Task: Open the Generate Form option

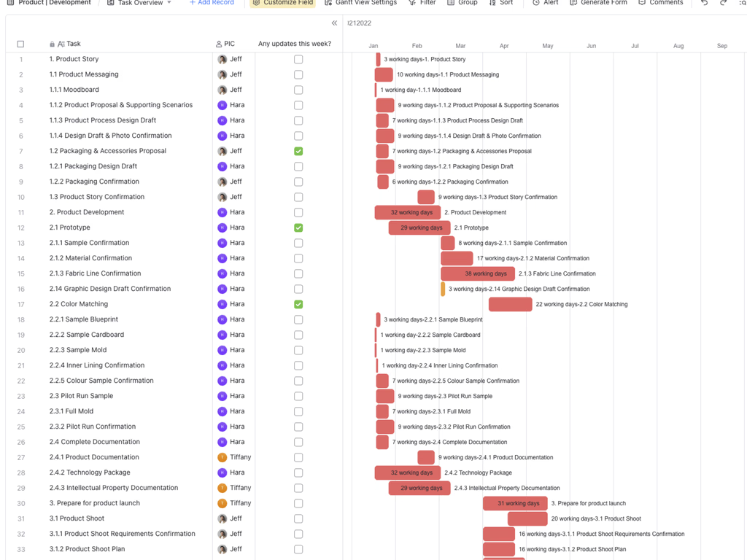Action: (598, 3)
